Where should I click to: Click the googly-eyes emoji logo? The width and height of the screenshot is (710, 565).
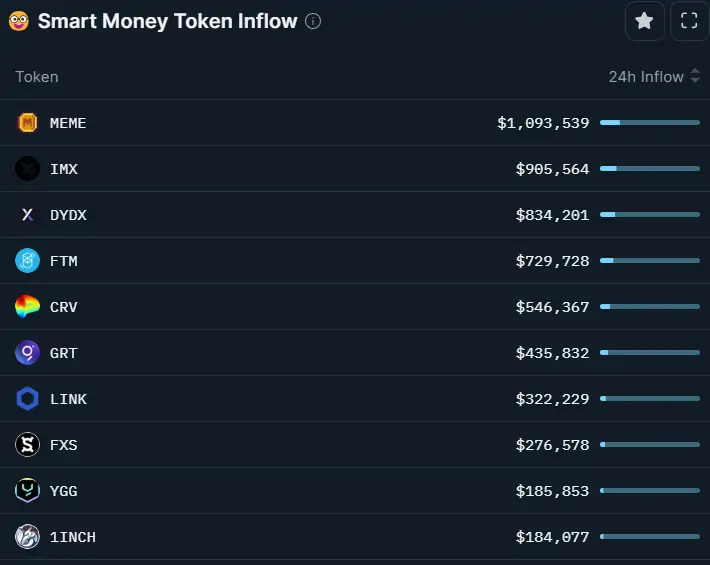19,21
